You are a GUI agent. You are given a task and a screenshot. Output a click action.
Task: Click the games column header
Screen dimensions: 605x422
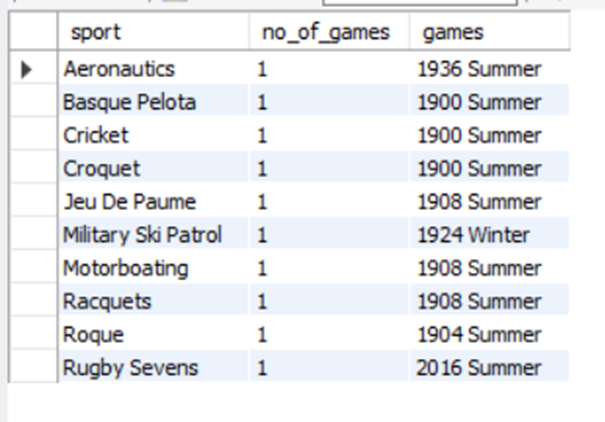[489, 31]
